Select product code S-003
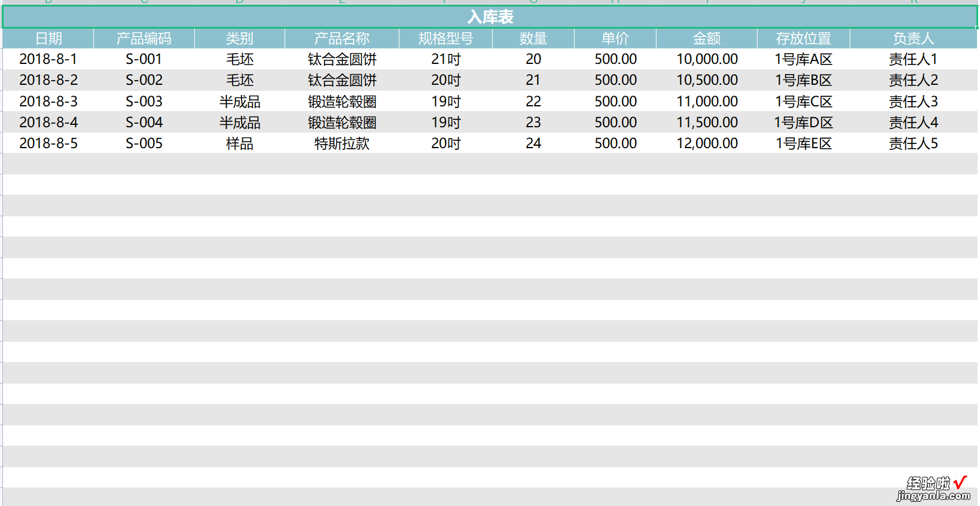 point(144,101)
